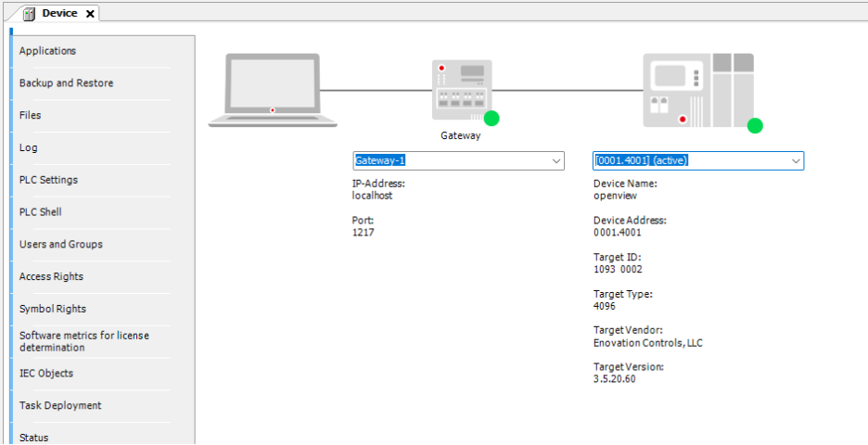Click the device icon in Device tab
Screen dimensions: 868x445
pyautogui.click(x=29, y=14)
